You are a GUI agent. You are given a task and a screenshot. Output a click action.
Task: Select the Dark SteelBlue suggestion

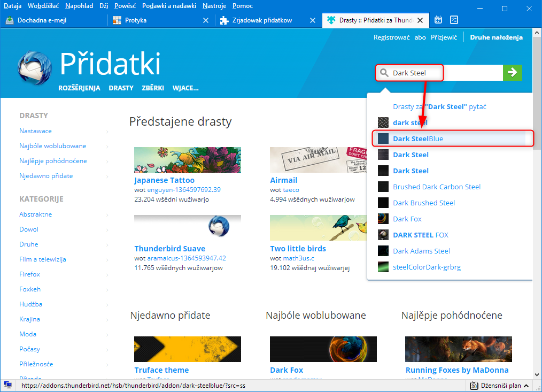[x=453, y=139]
